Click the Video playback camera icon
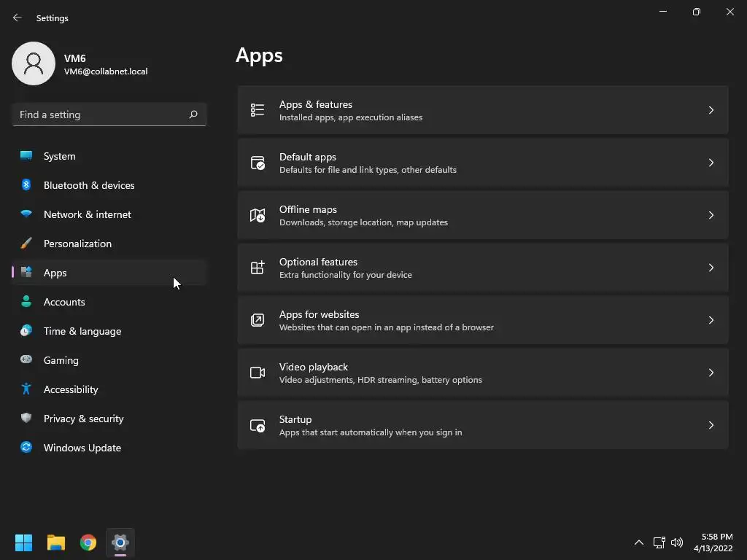747x560 pixels. (x=258, y=373)
